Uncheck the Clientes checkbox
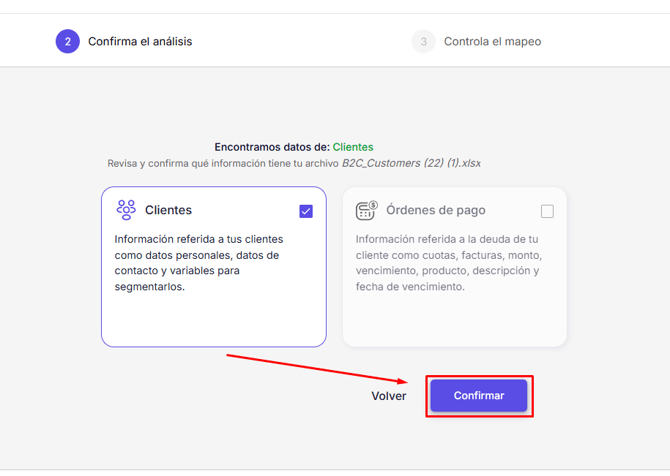This screenshot has width=670, height=476. [x=306, y=211]
